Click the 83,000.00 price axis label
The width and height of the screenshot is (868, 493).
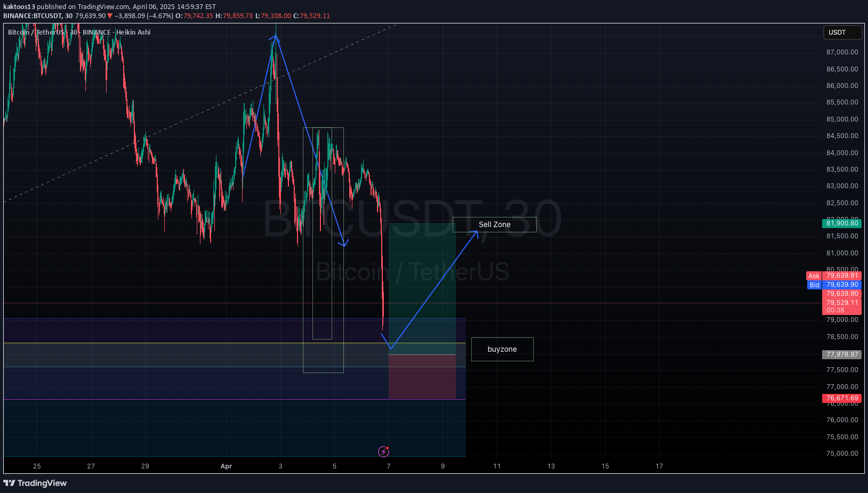[x=842, y=186]
